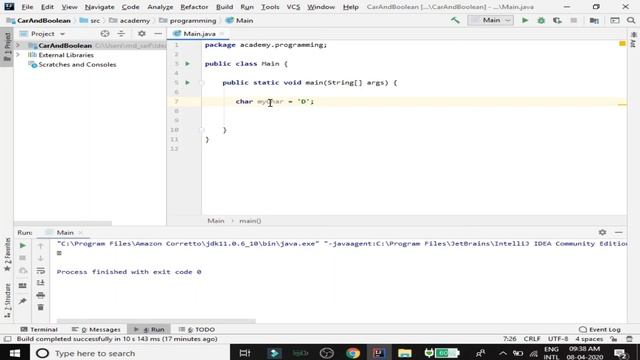This screenshot has width=640, height=360.
Task: Open Project panel settings gear
Action: pyautogui.click(x=142, y=33)
